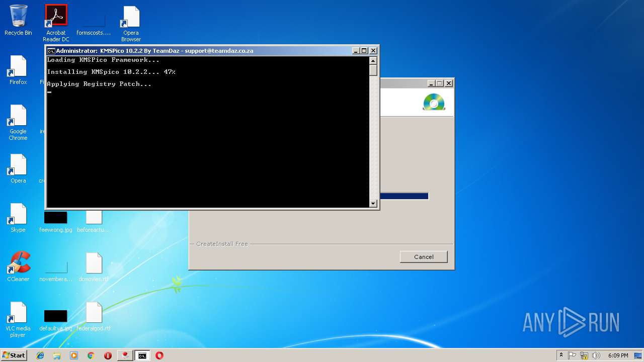Open Chrome from the taskbar
Image resolution: width=644 pixels, height=362 pixels.
tap(91, 355)
